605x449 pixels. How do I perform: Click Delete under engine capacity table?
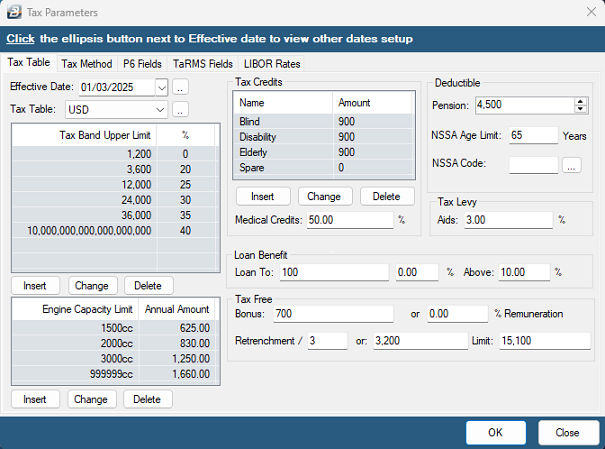pyautogui.click(x=147, y=399)
